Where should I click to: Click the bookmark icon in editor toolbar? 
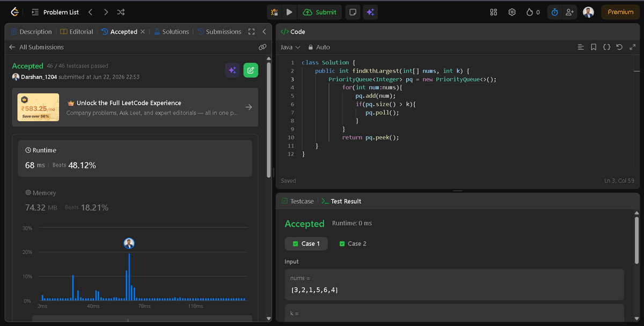tap(594, 47)
